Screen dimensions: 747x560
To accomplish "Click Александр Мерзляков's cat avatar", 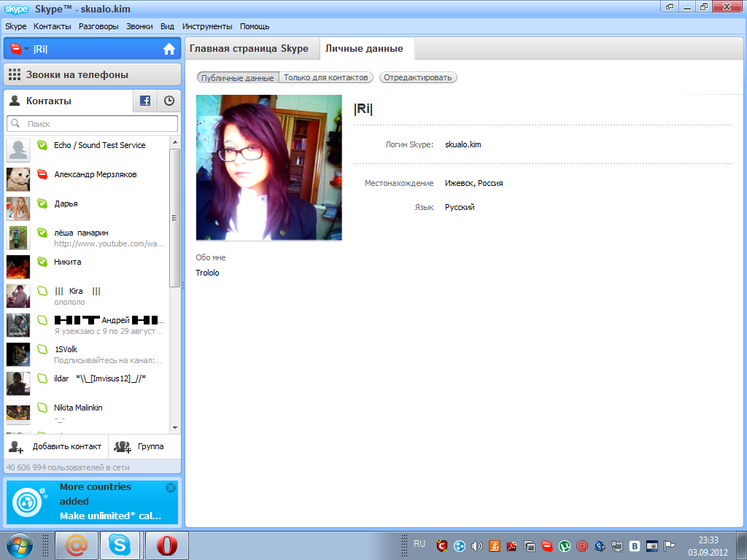I will (18, 179).
